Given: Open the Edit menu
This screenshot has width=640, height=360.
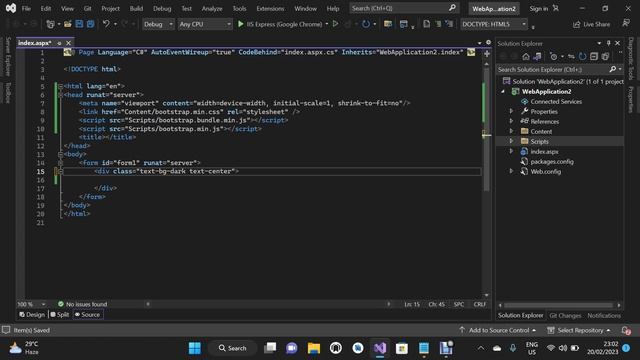Looking at the screenshot, I should 46,9.
